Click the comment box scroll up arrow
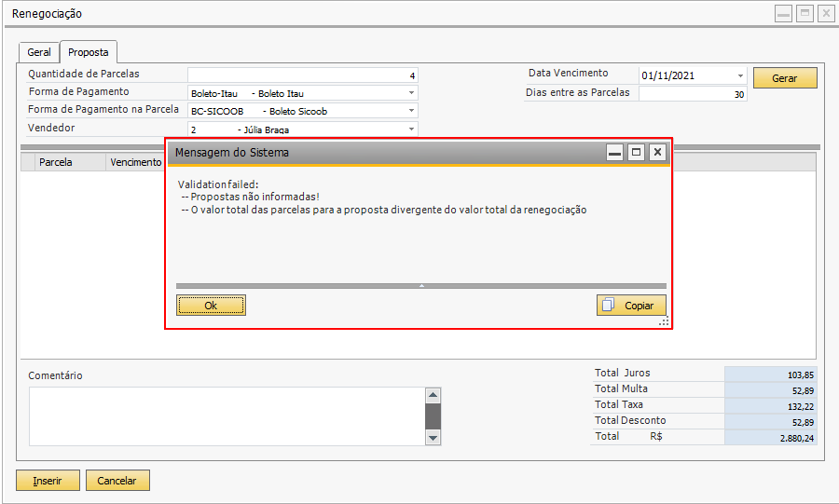Screen dimensions: 839x504 click(x=433, y=396)
